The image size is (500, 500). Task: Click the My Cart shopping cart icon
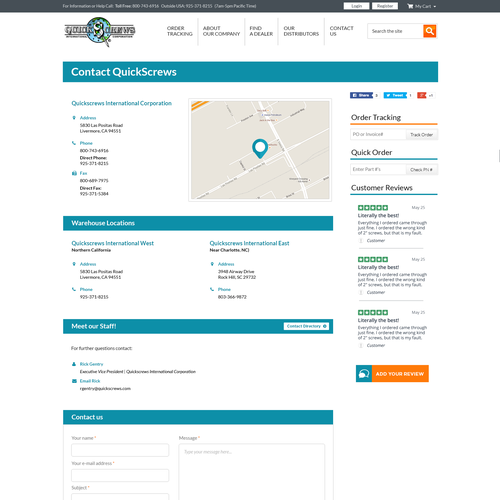pos(410,6)
